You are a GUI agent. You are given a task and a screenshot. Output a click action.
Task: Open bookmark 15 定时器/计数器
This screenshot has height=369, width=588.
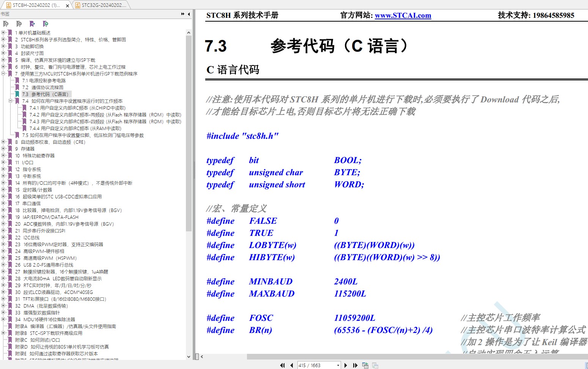pyautogui.click(x=33, y=190)
